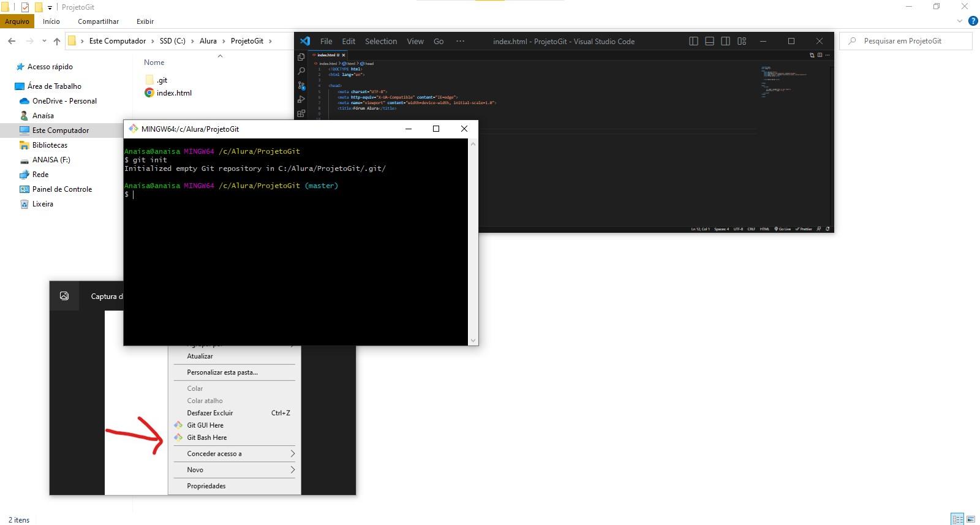980x525 pixels.
Task: Open the Compartilhar ribbon tab
Action: pyautogui.click(x=98, y=21)
